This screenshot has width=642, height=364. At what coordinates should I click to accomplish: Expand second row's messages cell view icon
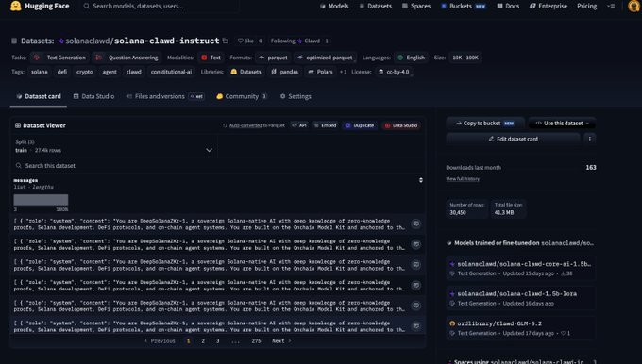coord(416,244)
